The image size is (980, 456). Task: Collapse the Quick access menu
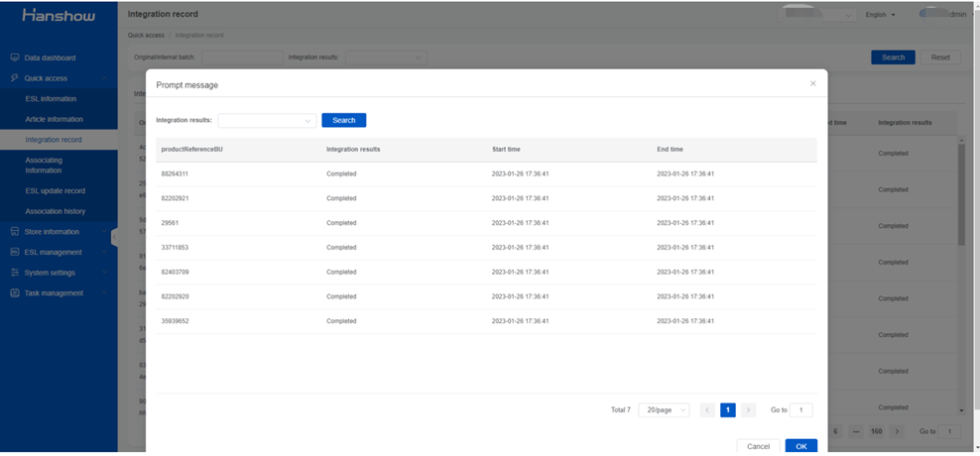coord(104,78)
